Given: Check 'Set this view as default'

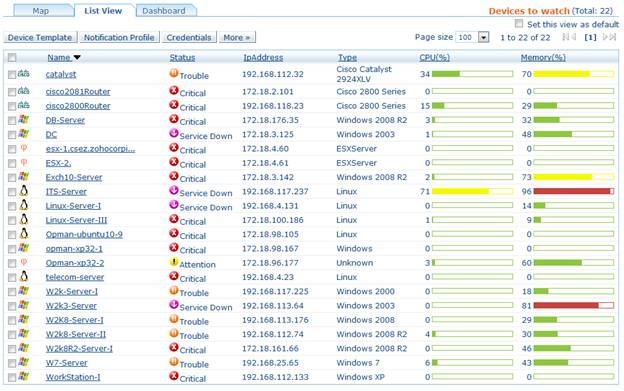Looking at the screenshot, I should click(519, 23).
